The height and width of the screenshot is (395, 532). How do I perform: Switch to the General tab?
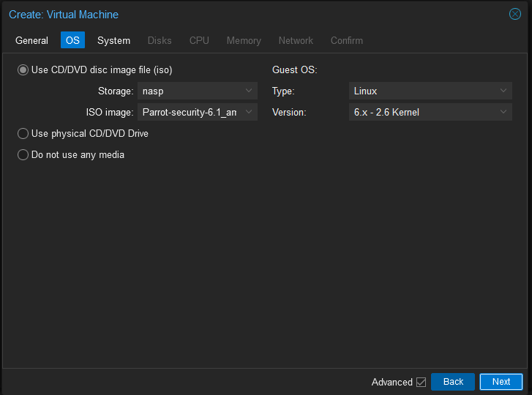(32, 40)
